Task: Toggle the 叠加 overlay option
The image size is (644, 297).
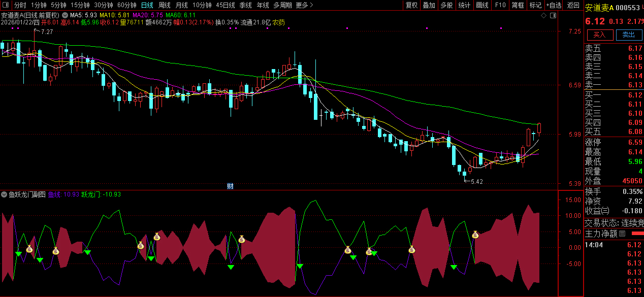Action: point(429,5)
